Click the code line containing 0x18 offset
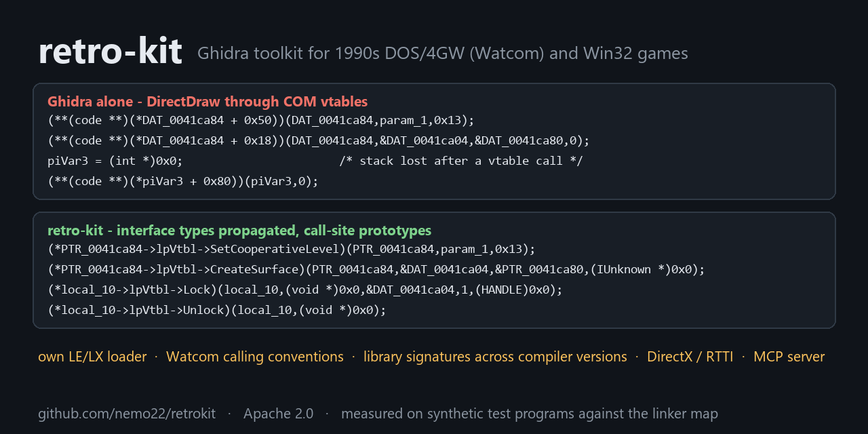The height and width of the screenshot is (434, 868). [319, 141]
